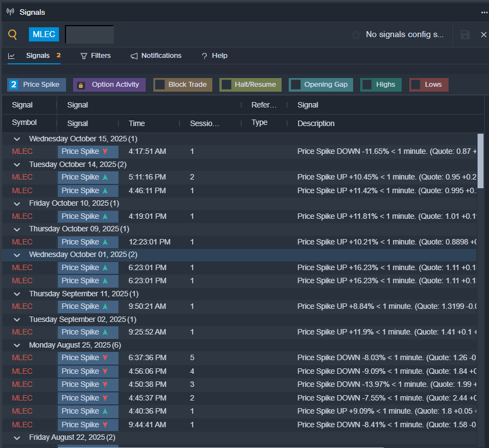Image resolution: width=489 pixels, height=448 pixels.
Task: Click the red Lows filter swatch
Action: (x=416, y=85)
